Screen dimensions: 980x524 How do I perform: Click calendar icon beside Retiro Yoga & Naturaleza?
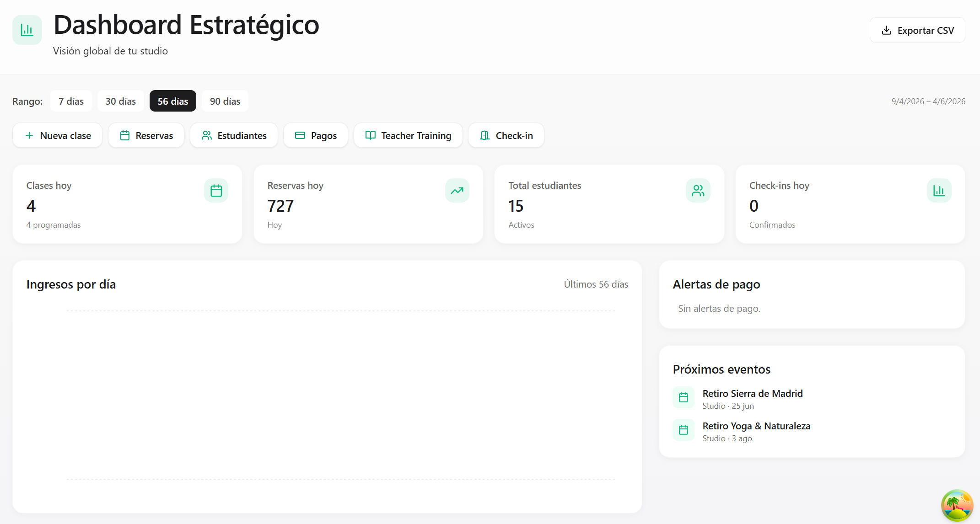point(684,430)
